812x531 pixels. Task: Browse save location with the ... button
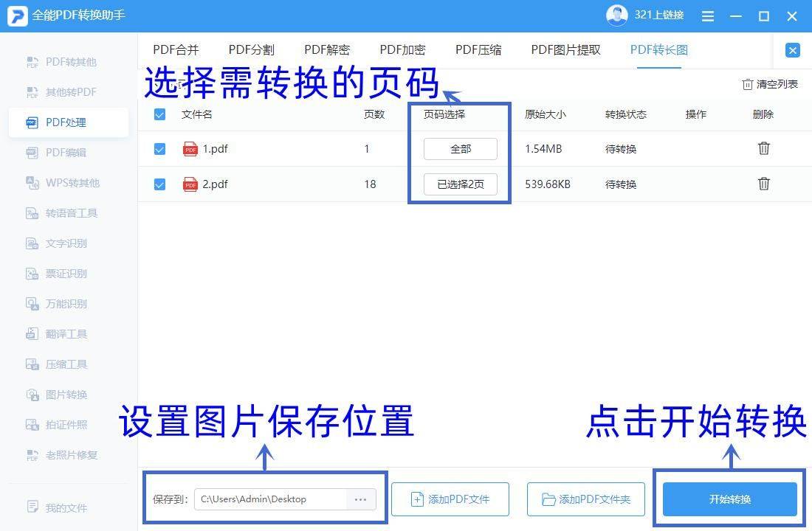pos(360,499)
